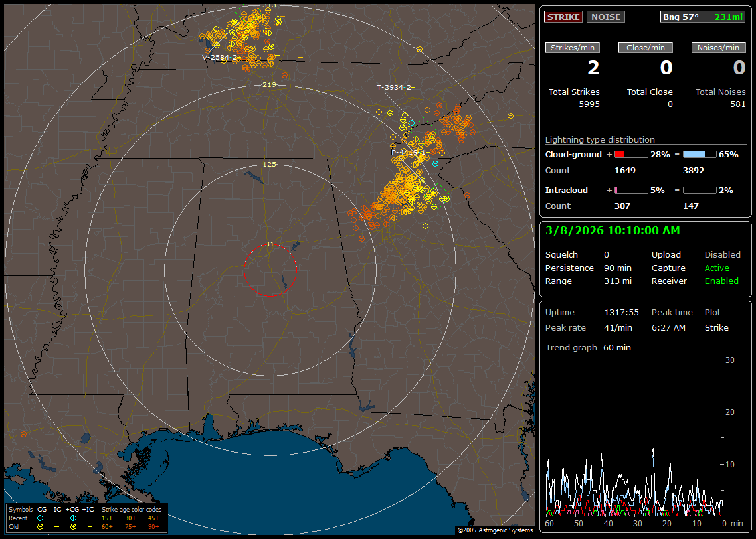This screenshot has height=539, width=756.
Task: Select storm cell label V-2584-2
Action: (219, 58)
